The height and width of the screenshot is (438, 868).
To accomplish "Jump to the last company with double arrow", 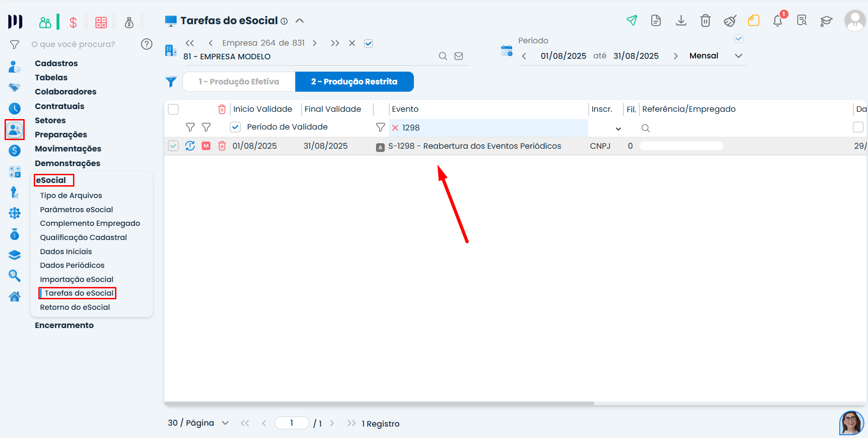I will (335, 43).
